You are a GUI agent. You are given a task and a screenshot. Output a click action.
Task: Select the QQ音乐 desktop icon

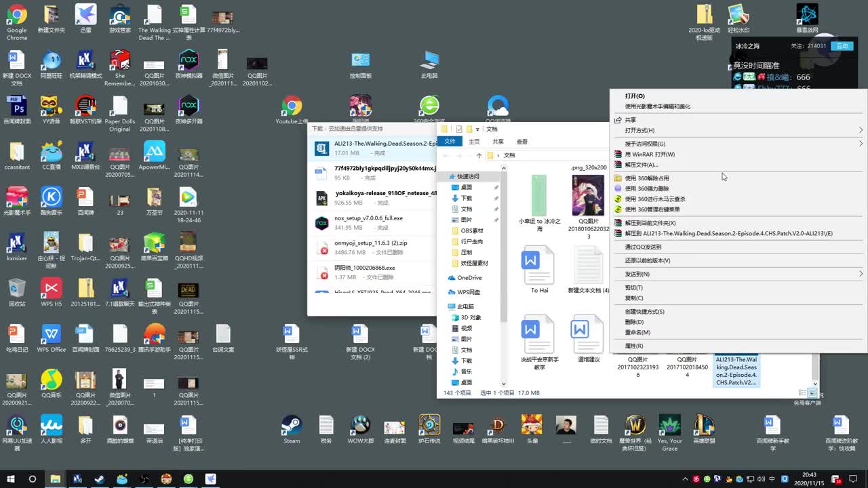click(x=52, y=384)
